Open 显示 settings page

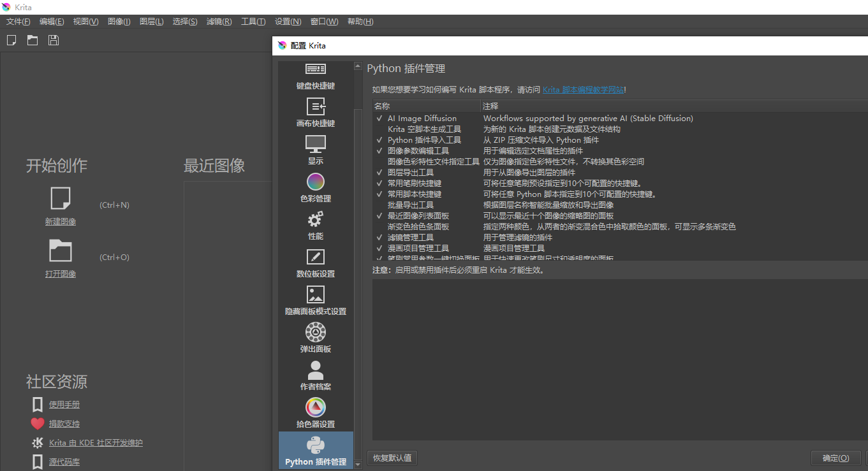tap(316, 151)
